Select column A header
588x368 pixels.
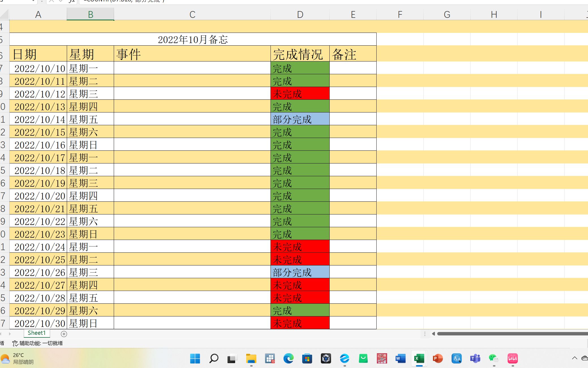[38, 14]
